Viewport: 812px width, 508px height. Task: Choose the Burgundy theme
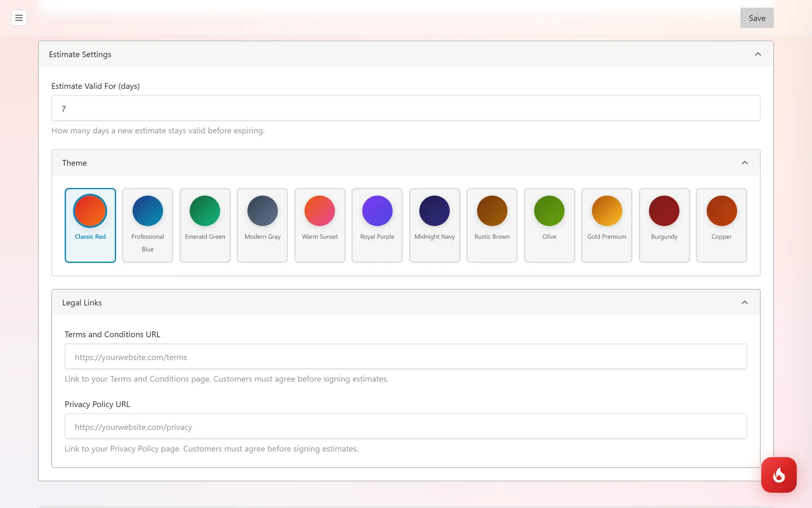click(x=664, y=225)
